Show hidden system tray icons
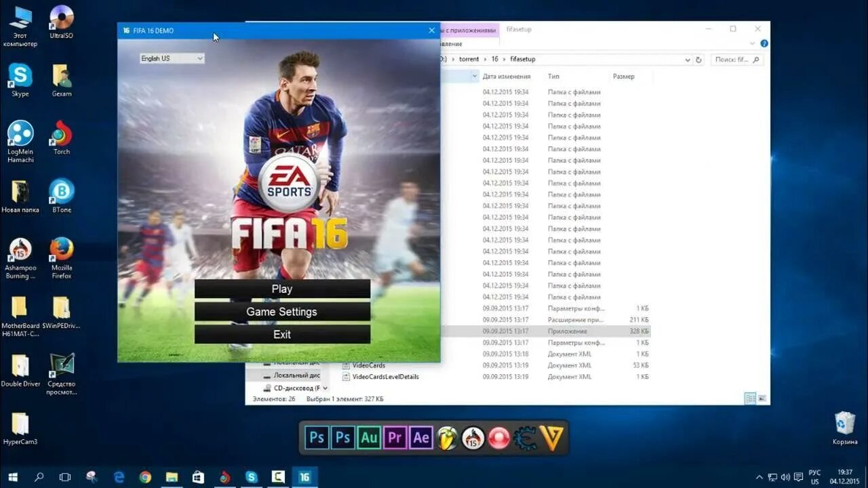This screenshot has width=868, height=488. tap(759, 477)
